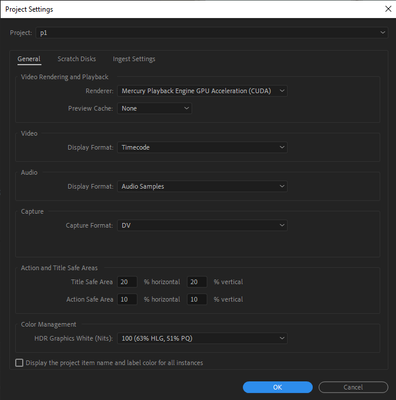Open the Project p1 dropdown

point(212,33)
